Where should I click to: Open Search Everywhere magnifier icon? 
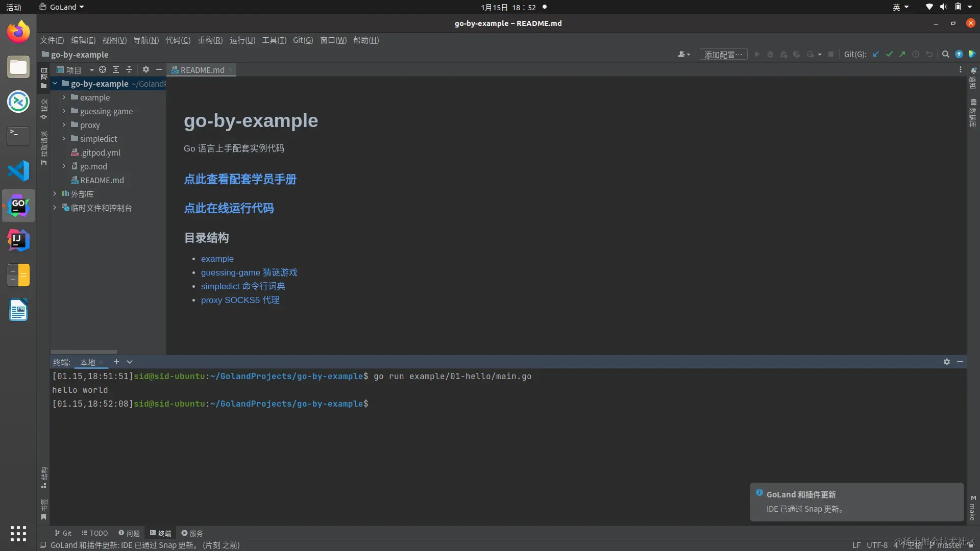tap(945, 54)
